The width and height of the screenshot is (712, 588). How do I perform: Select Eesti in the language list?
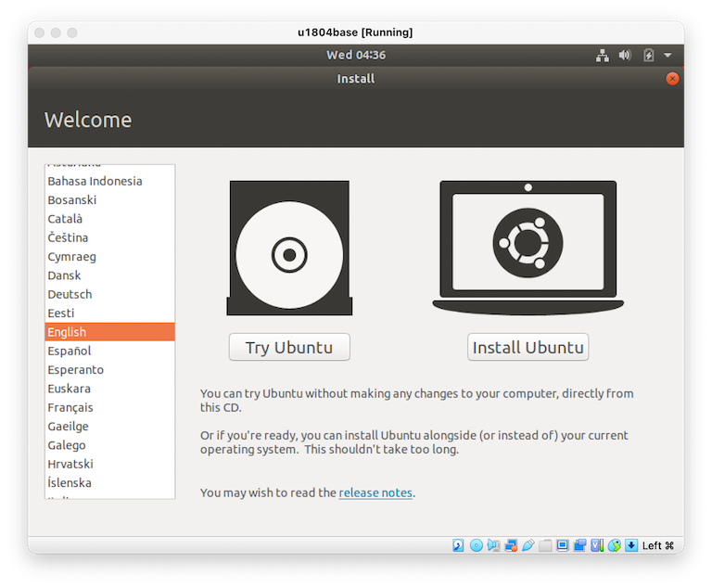(110, 313)
